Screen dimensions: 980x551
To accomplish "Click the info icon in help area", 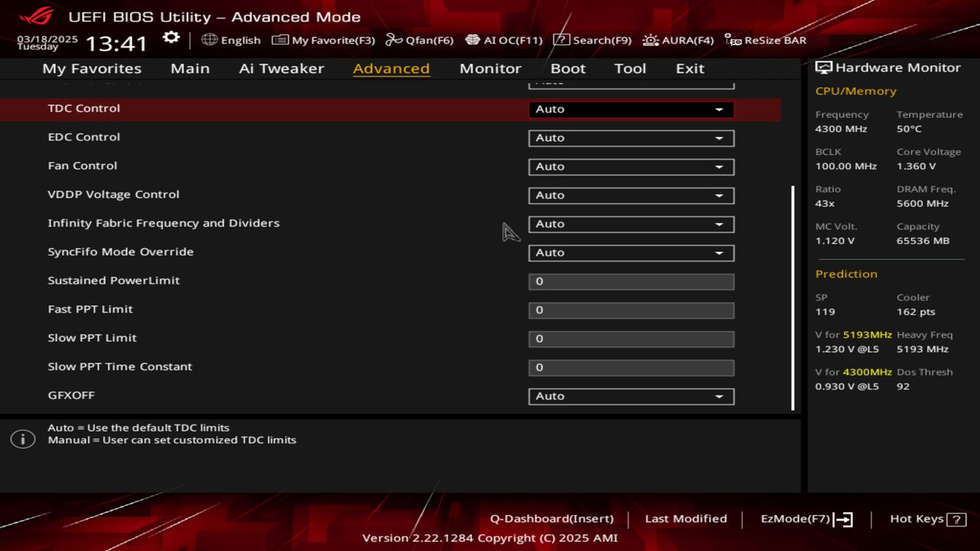I will point(23,439).
